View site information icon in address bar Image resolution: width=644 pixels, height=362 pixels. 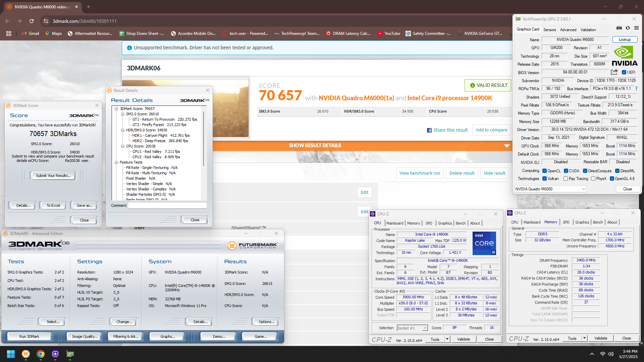tap(46, 21)
